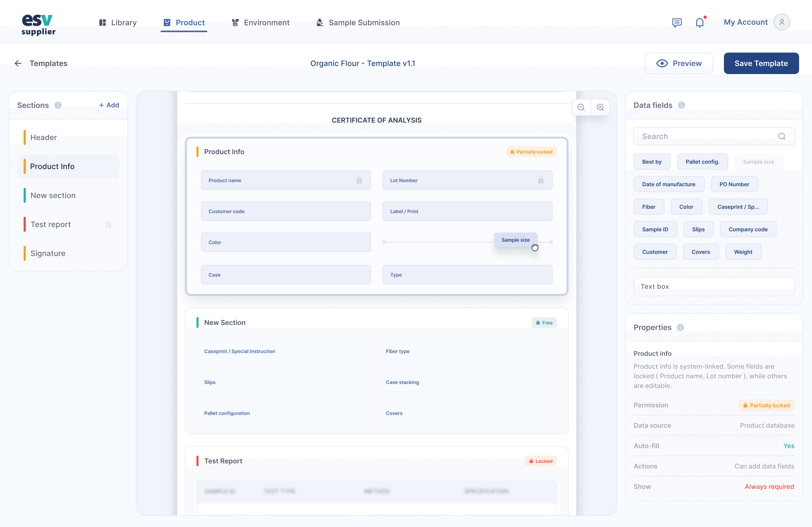Click the zoom in magnifier icon

click(600, 107)
